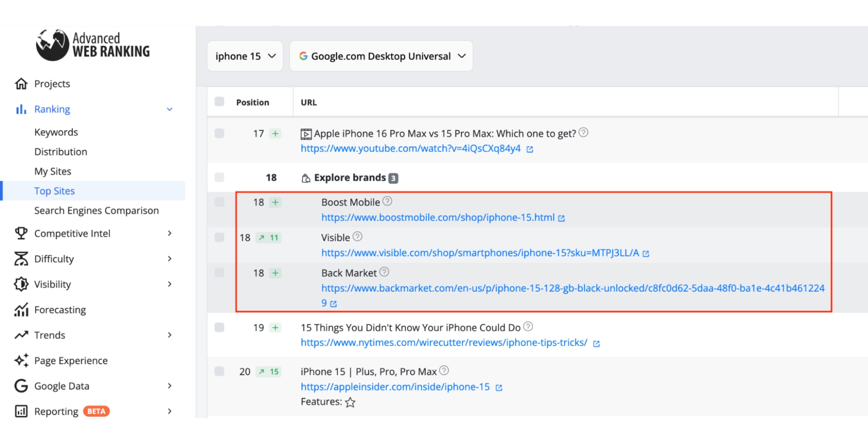Screen dimensions: 868x422
Task: Open the iphone 15 keyword dropdown
Action: pos(245,56)
